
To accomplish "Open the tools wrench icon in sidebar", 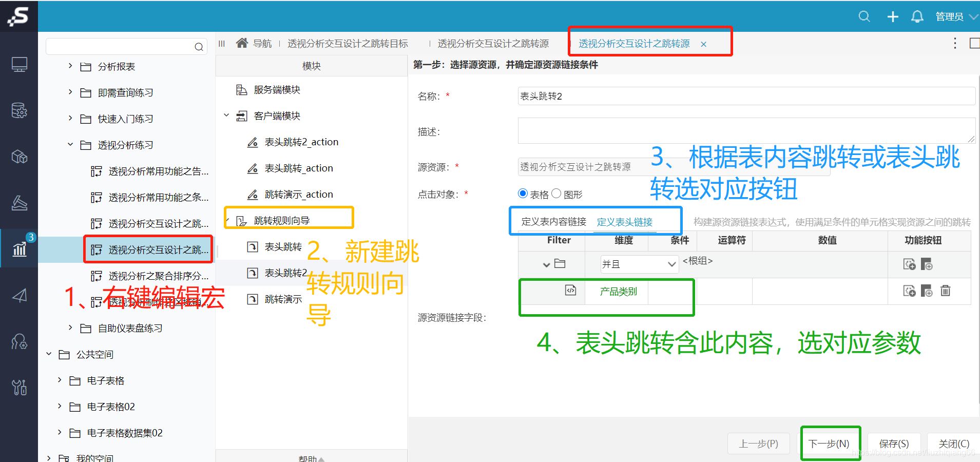I will [x=20, y=387].
